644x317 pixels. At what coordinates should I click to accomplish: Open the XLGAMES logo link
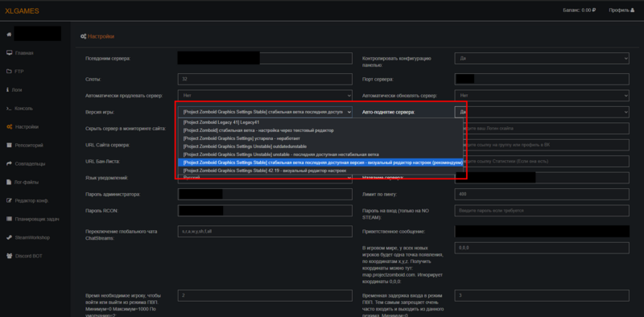coord(22,10)
